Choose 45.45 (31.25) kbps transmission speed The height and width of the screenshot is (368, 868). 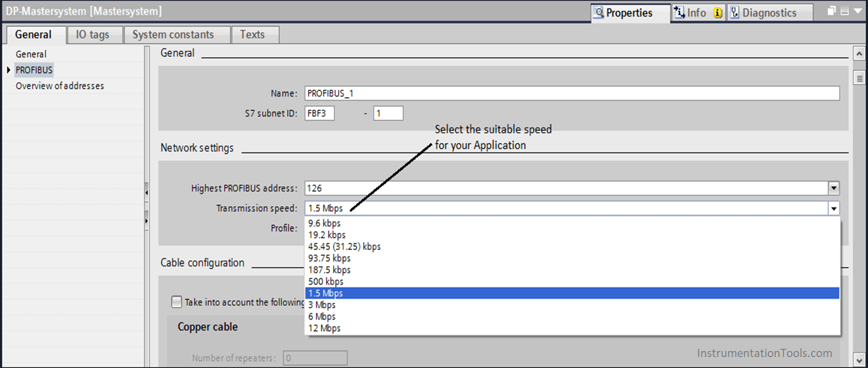[572, 247]
